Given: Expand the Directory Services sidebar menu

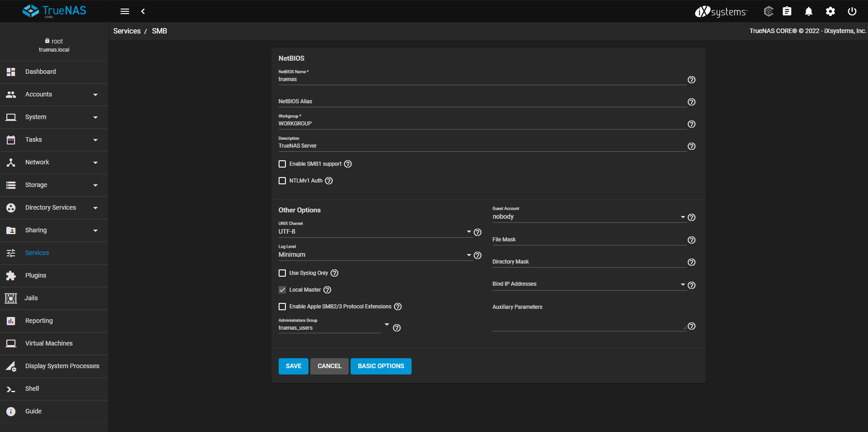Looking at the screenshot, I should point(54,208).
